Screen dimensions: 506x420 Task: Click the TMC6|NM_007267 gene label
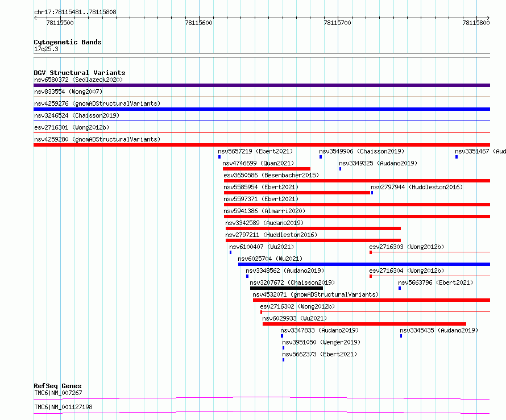tap(58, 393)
